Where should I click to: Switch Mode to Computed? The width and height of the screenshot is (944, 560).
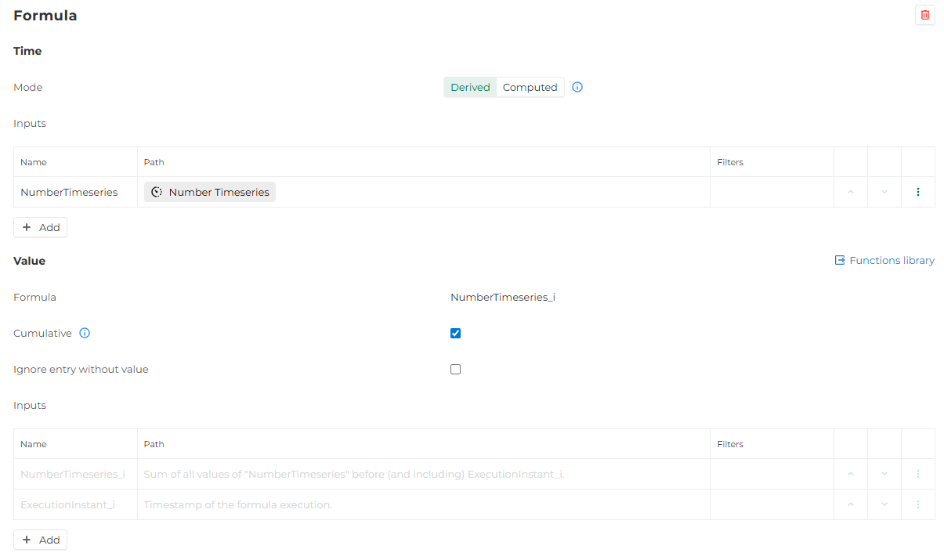coord(530,87)
